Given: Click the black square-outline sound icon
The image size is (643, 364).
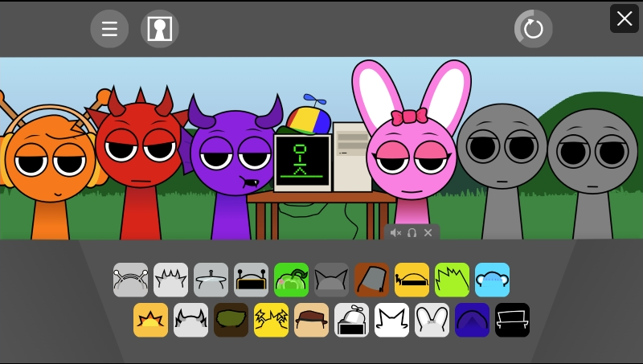Looking at the screenshot, I should 512,320.
